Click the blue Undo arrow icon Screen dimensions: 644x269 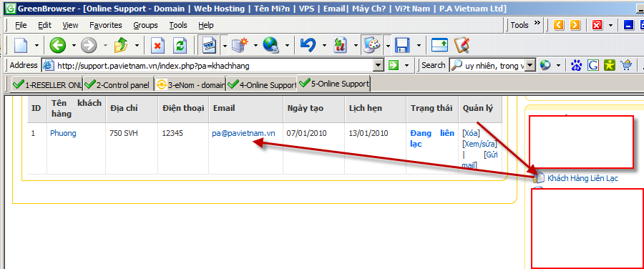point(308,45)
